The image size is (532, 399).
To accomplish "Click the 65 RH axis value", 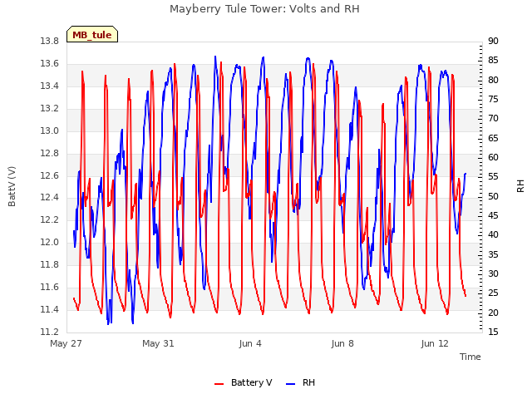I will click(493, 138).
